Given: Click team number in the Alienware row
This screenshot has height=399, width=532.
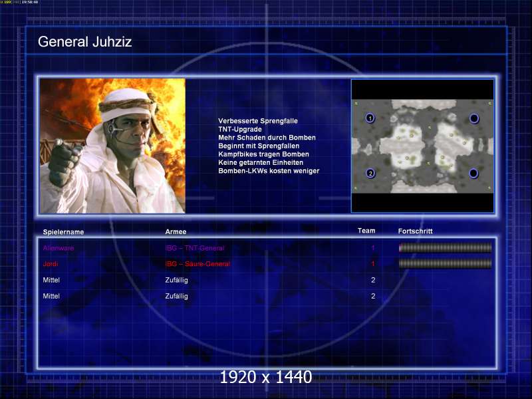Looking at the screenshot, I should pos(373,248).
